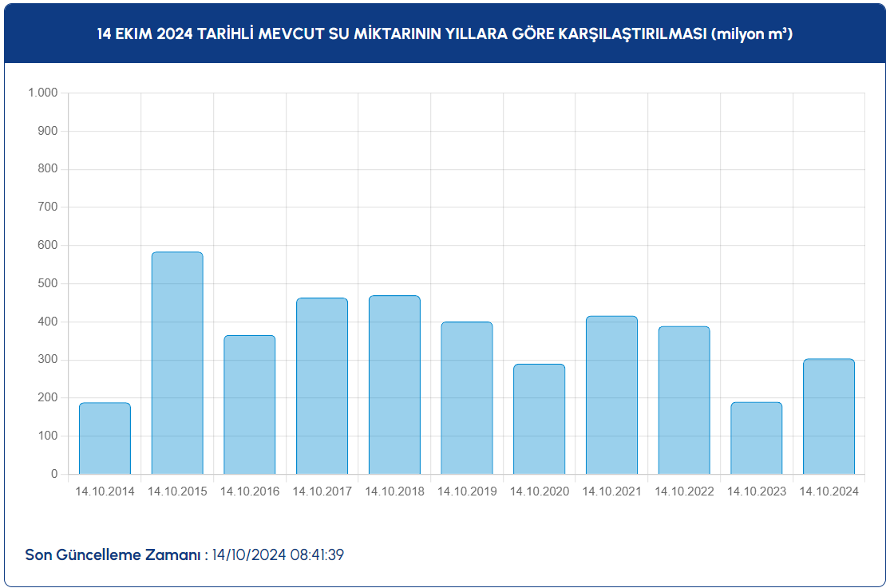Click the 14.10.2018 bar

click(x=394, y=385)
